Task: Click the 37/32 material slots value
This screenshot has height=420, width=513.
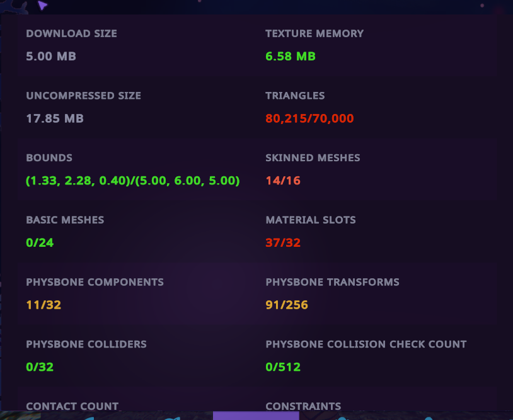Action: (x=283, y=242)
